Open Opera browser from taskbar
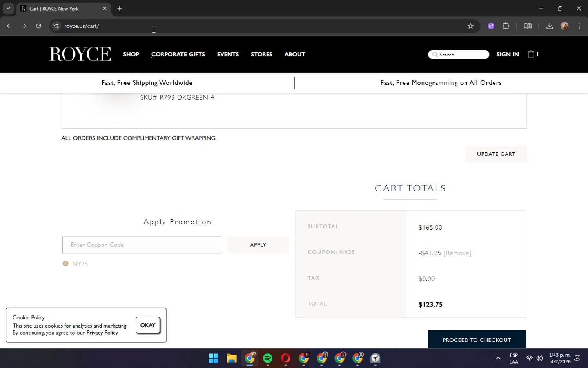This screenshot has width=588, height=368. (286, 358)
